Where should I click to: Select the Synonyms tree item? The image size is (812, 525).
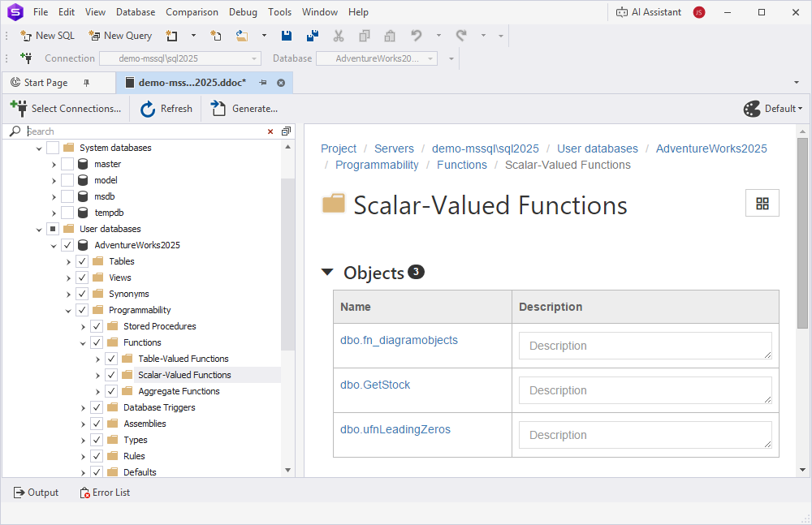tap(129, 294)
